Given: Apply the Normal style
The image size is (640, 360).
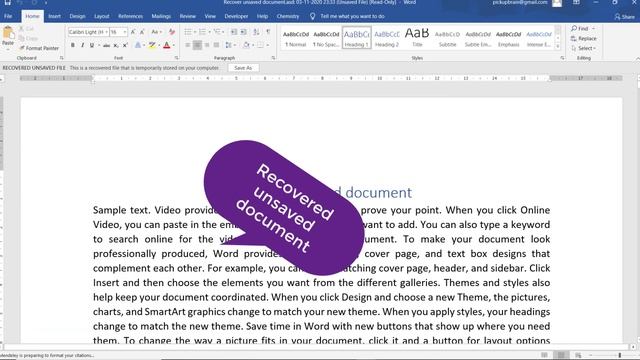Looking at the screenshot, I should [x=296, y=38].
